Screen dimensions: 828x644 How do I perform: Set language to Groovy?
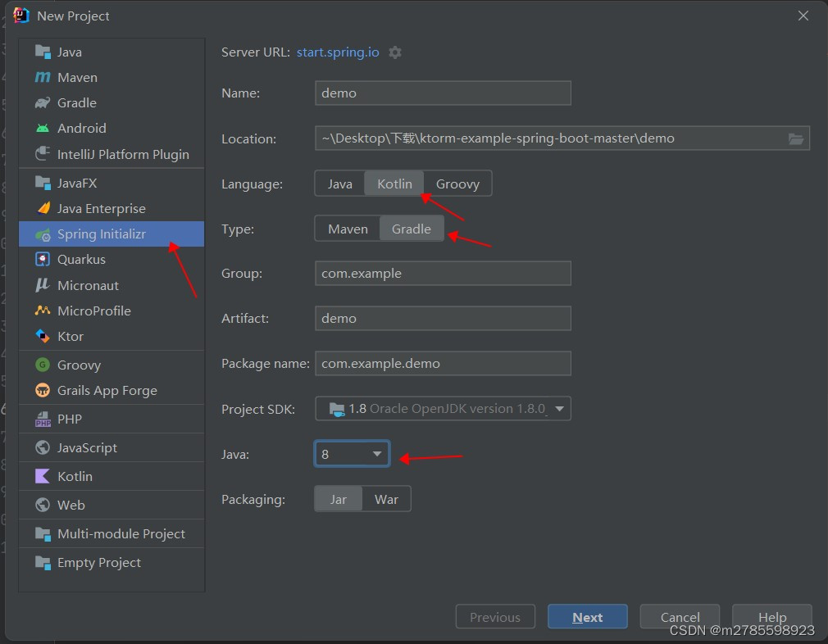coord(457,184)
